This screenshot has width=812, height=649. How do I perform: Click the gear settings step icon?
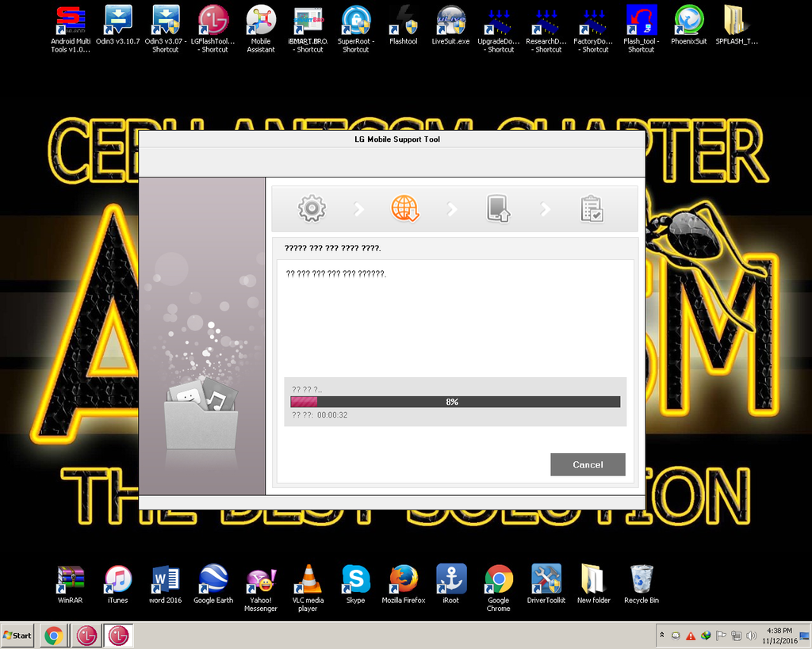(312, 209)
